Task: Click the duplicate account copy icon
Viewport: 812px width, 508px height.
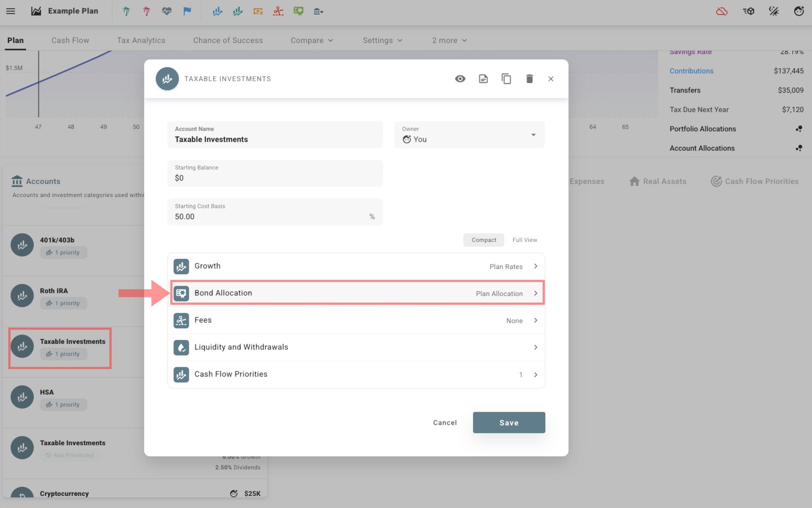Action: coord(506,79)
